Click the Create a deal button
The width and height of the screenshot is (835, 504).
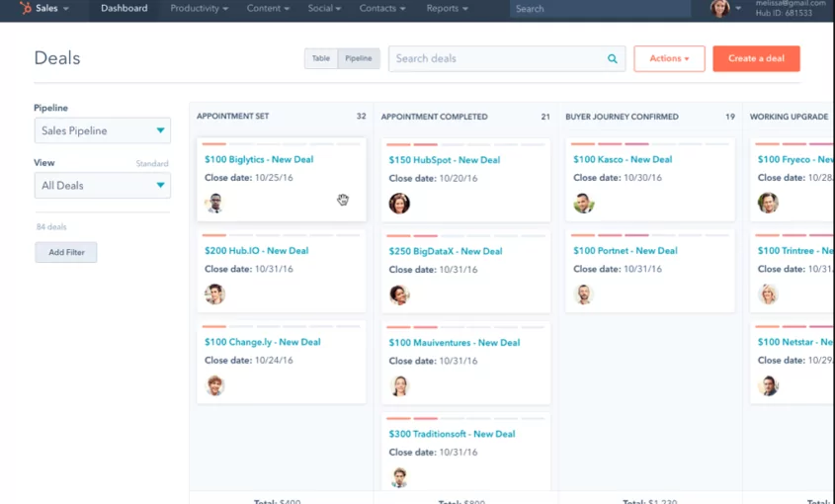756,58
